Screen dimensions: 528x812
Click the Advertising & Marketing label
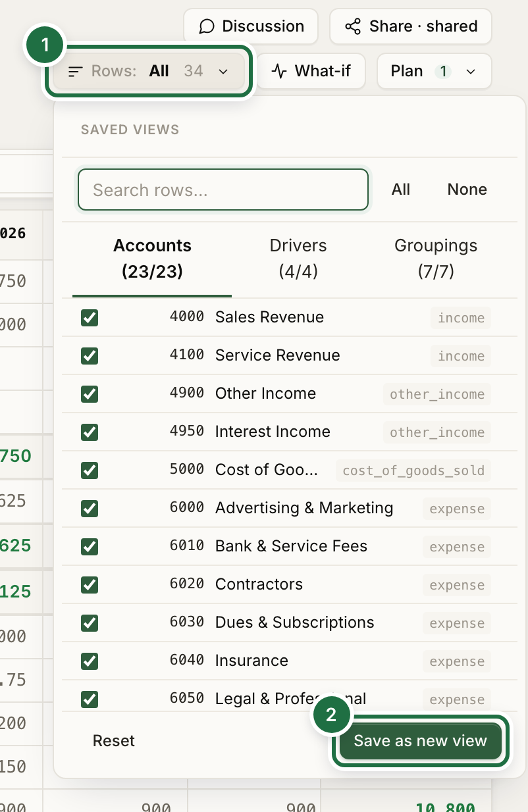(304, 508)
